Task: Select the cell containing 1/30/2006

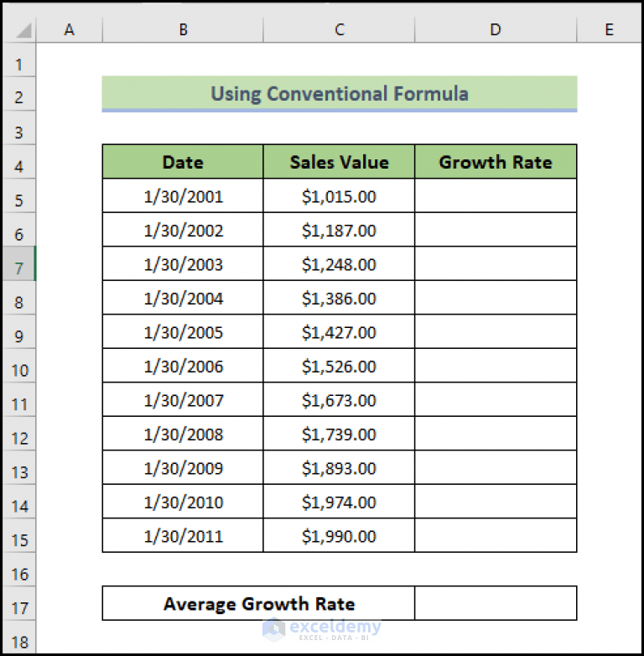Action: 183,365
